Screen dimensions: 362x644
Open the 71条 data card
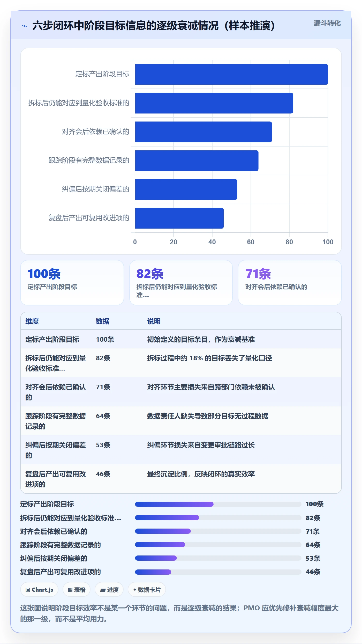[x=290, y=283]
